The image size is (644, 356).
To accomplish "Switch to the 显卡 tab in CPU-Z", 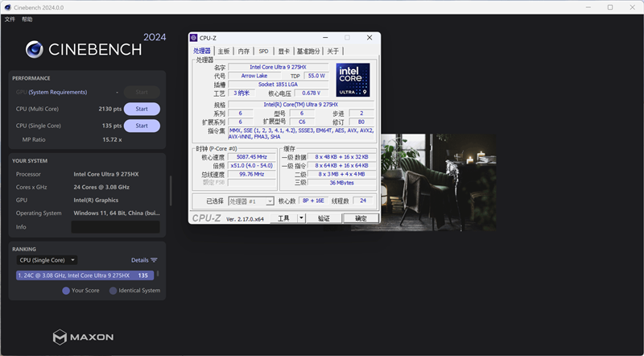I will 283,51.
